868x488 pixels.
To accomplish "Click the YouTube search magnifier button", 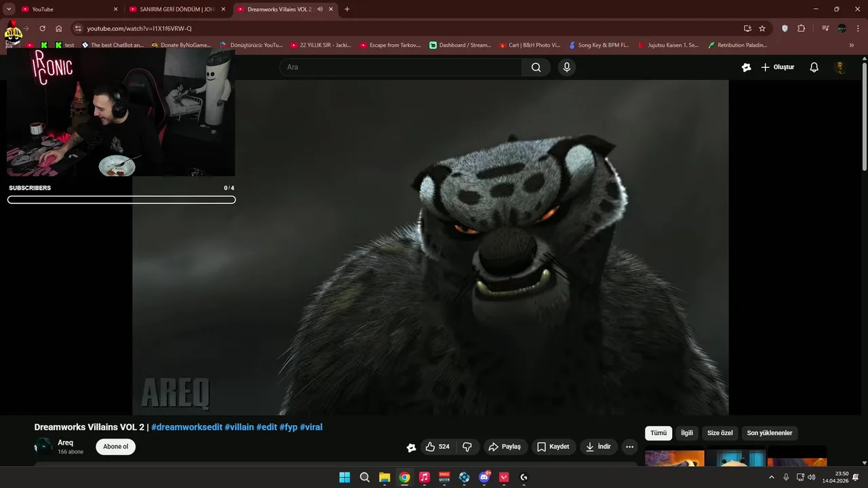I will click(x=536, y=67).
